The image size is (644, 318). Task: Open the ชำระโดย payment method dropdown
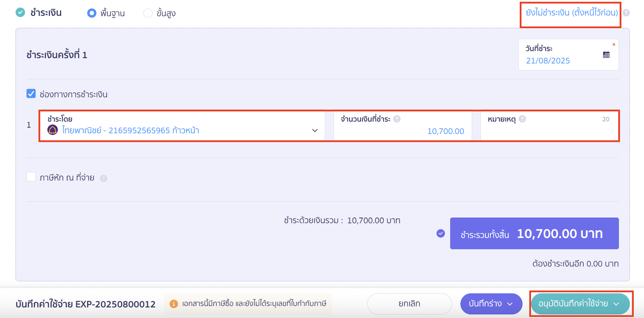tap(314, 130)
